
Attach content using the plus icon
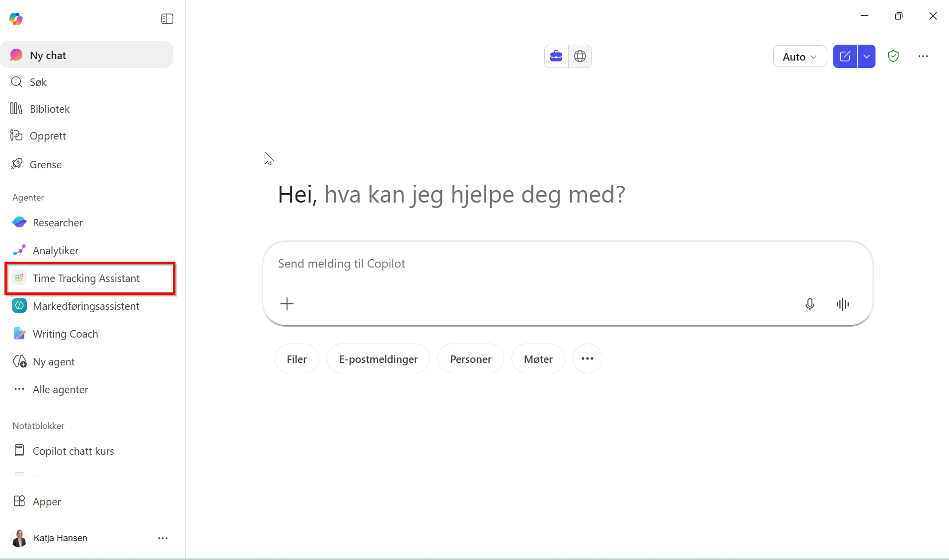pos(287,304)
